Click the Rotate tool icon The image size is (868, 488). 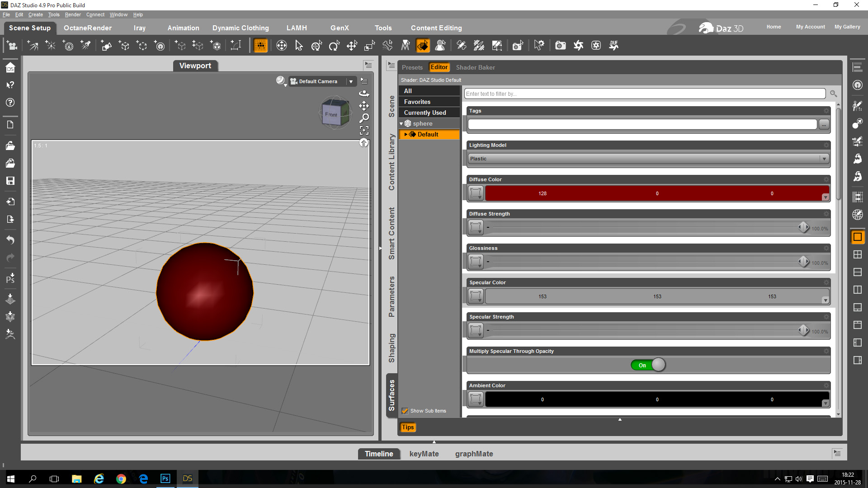[334, 45]
